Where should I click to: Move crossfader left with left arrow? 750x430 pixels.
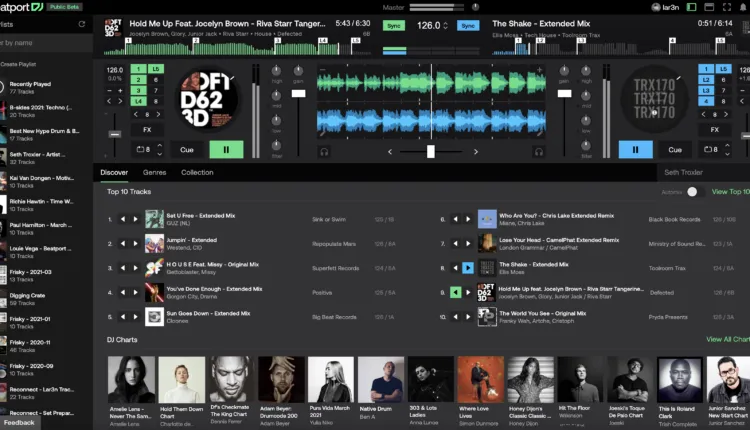pyautogui.click(x=390, y=152)
